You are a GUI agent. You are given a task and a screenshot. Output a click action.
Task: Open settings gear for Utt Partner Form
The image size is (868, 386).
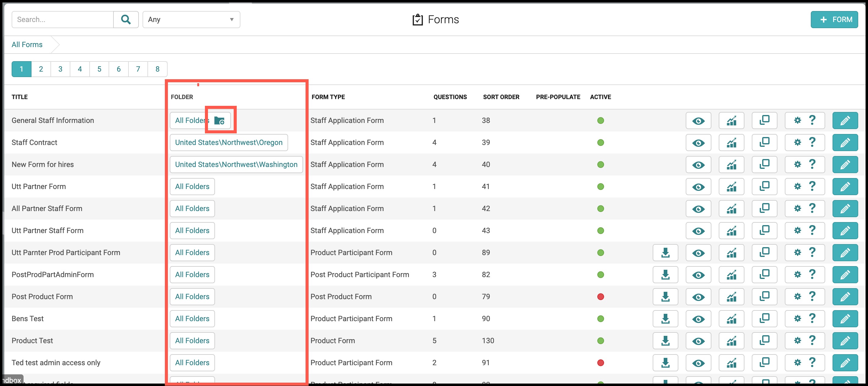click(x=797, y=187)
